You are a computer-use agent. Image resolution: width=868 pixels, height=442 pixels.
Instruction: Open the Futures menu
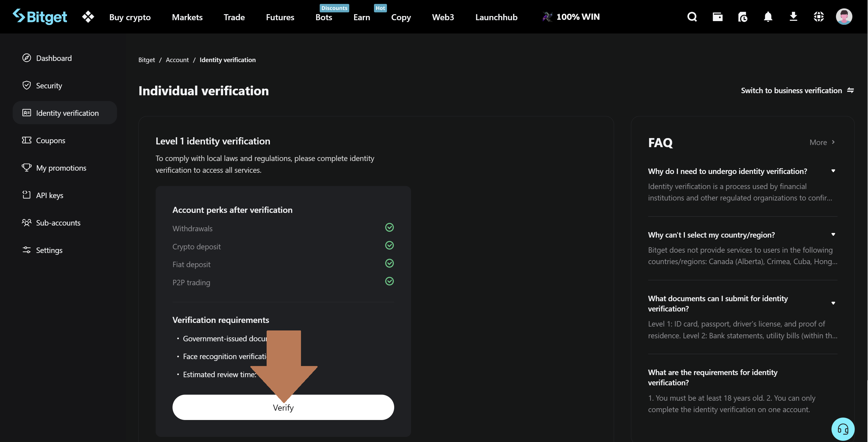(x=280, y=17)
